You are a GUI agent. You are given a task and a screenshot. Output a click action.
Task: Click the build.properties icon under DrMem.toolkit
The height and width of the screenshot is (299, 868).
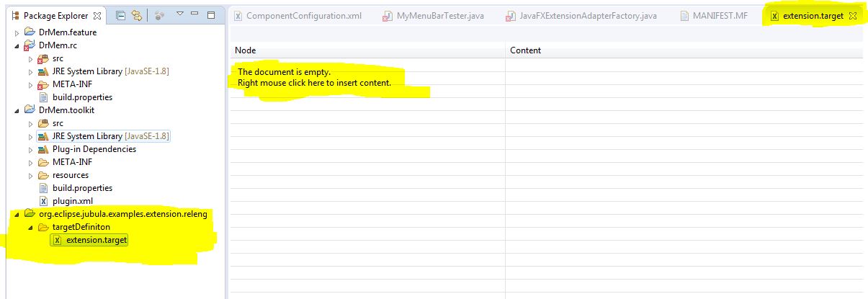(x=43, y=188)
